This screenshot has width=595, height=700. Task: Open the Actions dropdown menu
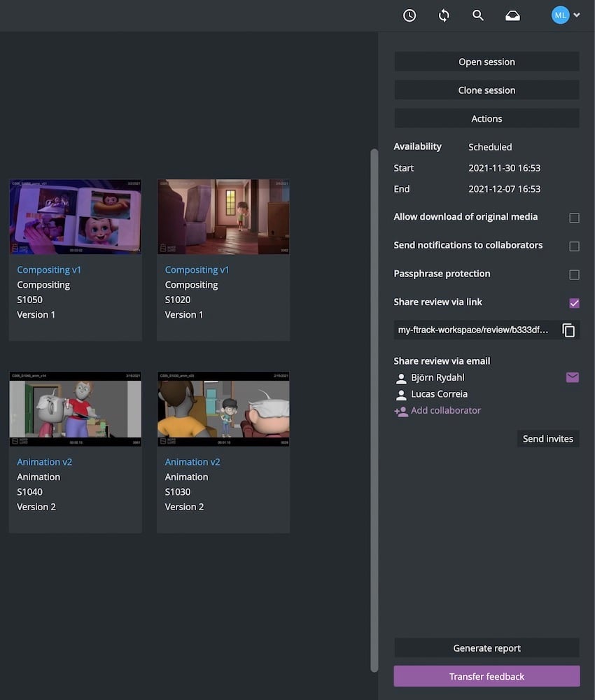486,119
